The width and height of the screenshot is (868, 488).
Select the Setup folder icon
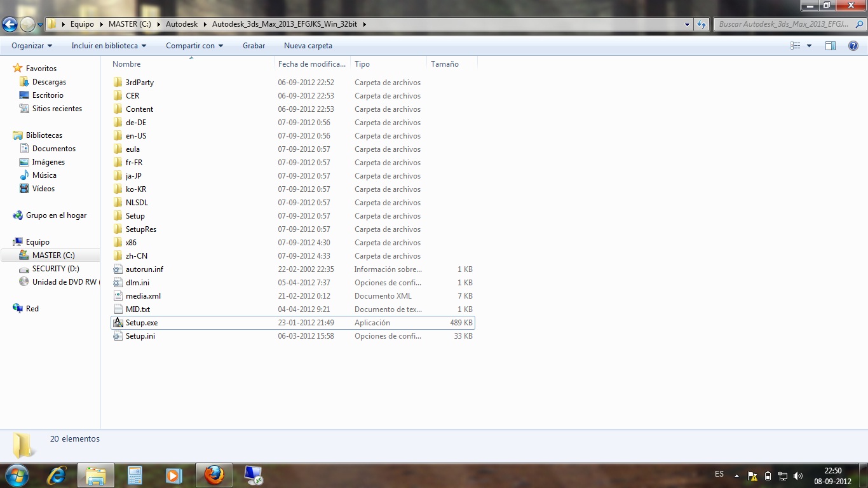(x=118, y=216)
